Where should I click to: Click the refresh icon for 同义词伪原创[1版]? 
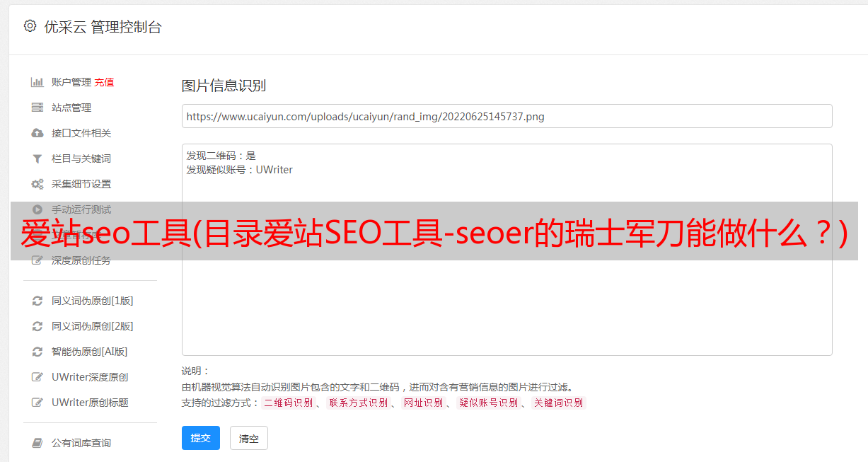click(37, 301)
